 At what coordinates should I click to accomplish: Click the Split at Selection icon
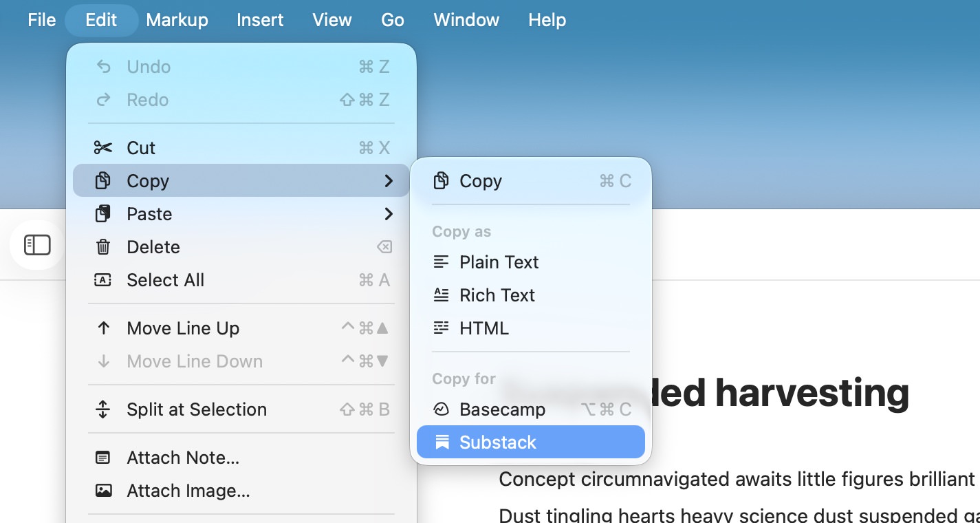click(102, 409)
